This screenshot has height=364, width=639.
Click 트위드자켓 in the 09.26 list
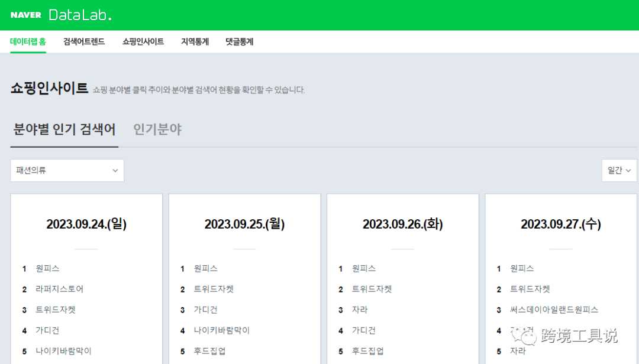click(372, 289)
